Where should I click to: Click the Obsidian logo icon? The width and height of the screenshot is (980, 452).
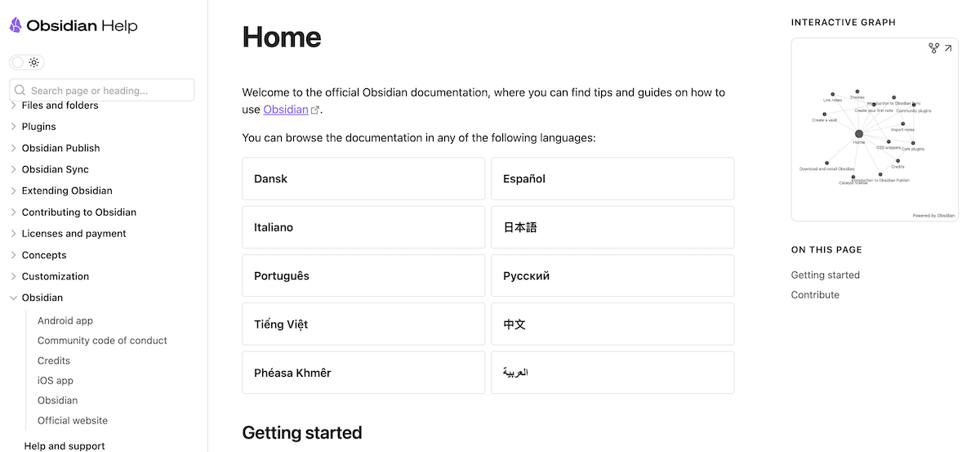(16, 25)
